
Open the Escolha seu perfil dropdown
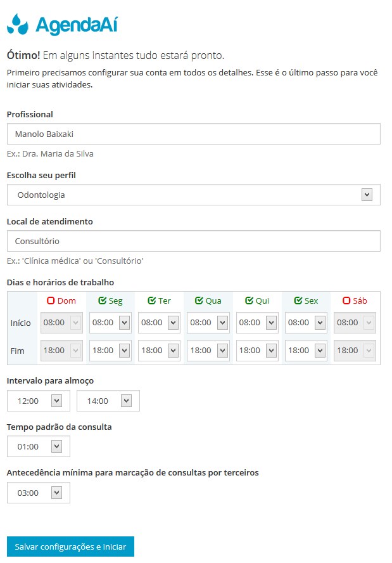(x=193, y=195)
